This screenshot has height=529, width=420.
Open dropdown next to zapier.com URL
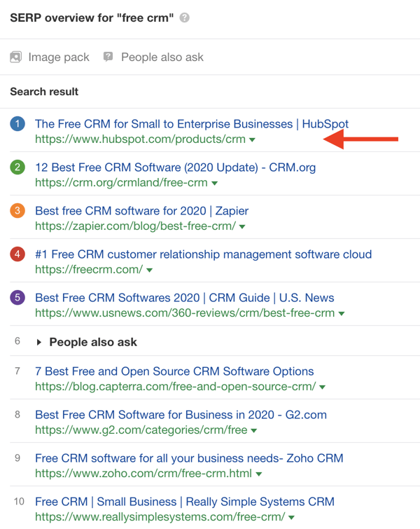click(x=241, y=226)
